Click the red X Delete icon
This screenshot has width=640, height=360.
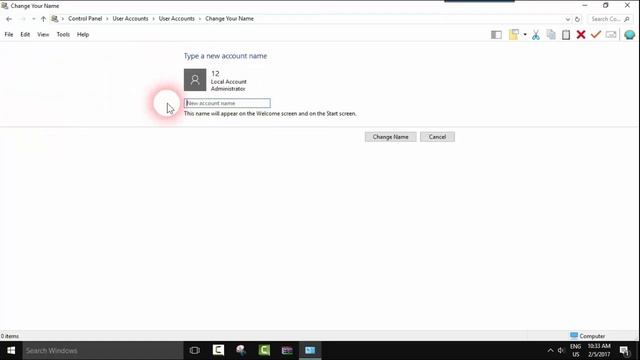pyautogui.click(x=581, y=35)
